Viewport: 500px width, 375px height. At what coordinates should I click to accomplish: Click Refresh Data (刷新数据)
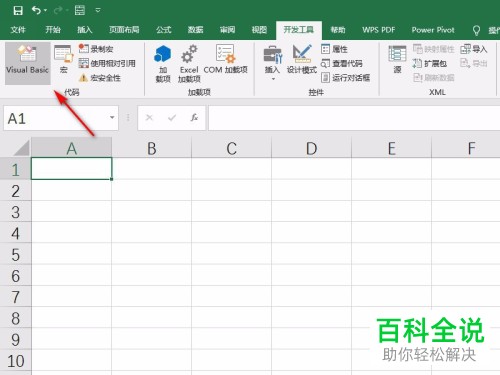point(434,78)
